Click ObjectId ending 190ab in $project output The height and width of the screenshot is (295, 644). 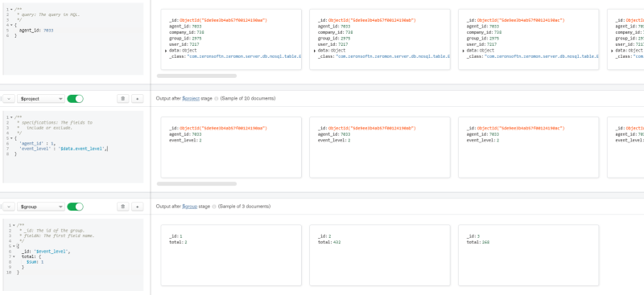pyautogui.click(x=372, y=129)
